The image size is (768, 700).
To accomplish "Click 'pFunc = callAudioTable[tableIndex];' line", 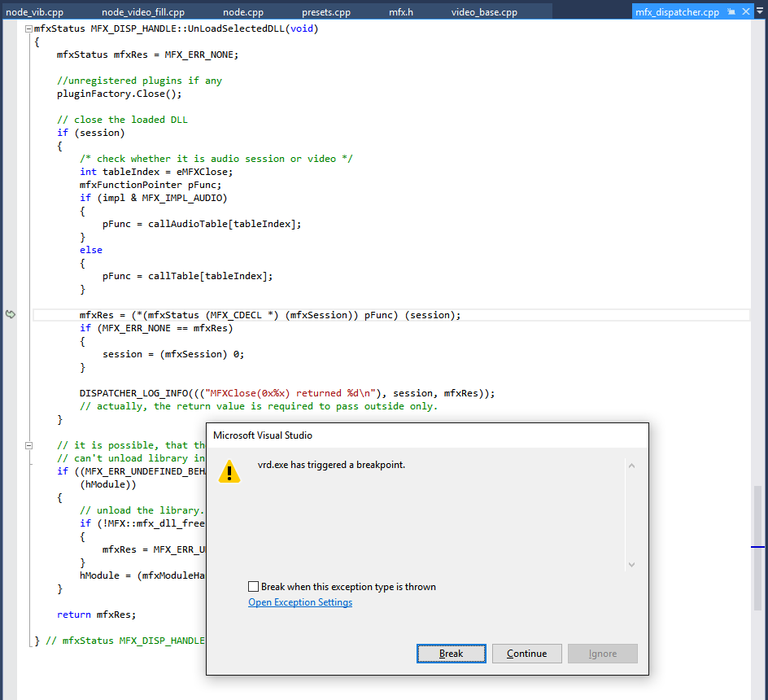I will tap(202, 224).
